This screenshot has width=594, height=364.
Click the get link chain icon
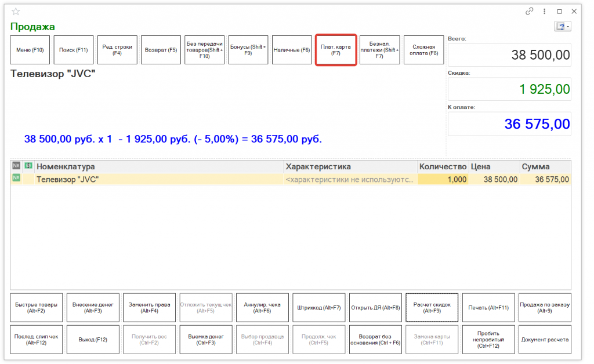(529, 11)
